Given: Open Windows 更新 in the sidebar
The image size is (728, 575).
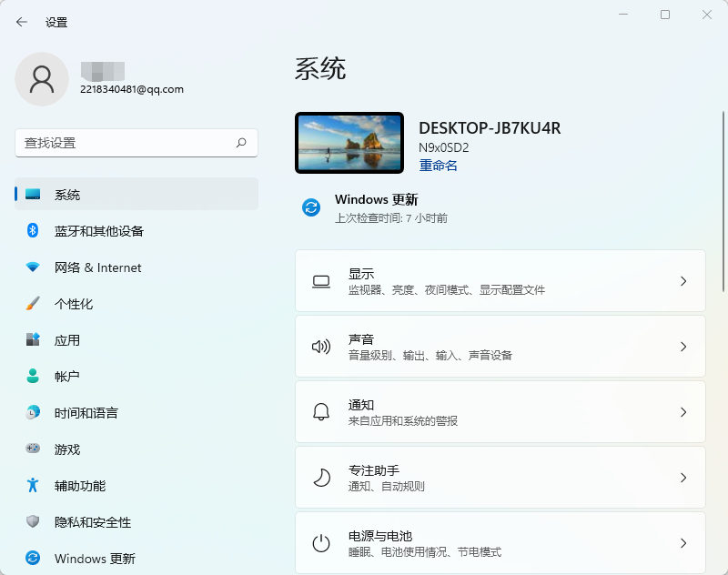Looking at the screenshot, I should click(136, 558).
